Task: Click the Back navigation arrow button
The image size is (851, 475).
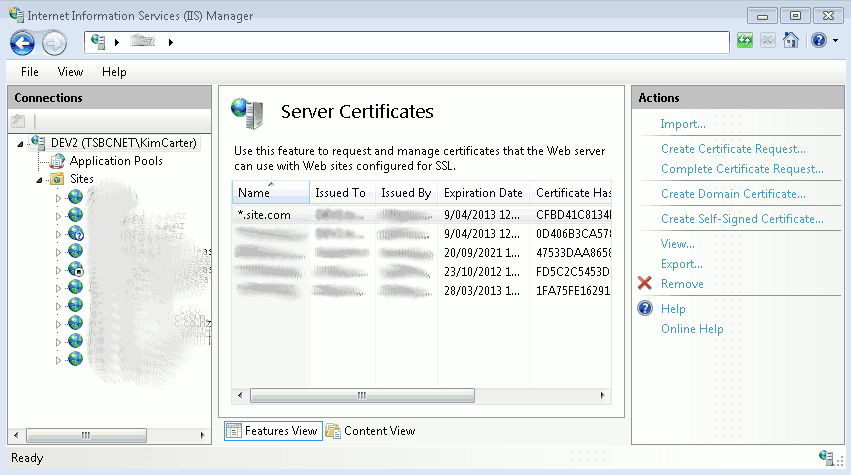Action: click(x=23, y=42)
